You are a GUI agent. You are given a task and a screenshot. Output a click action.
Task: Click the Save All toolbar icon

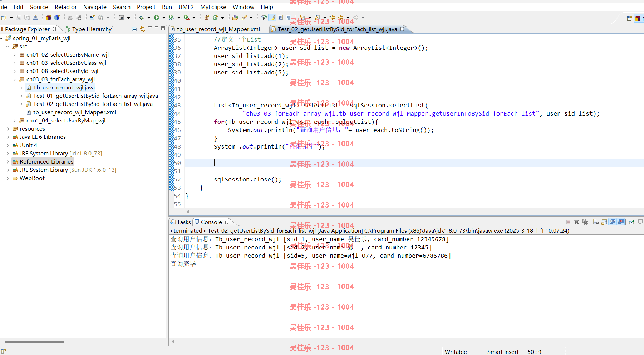click(27, 18)
